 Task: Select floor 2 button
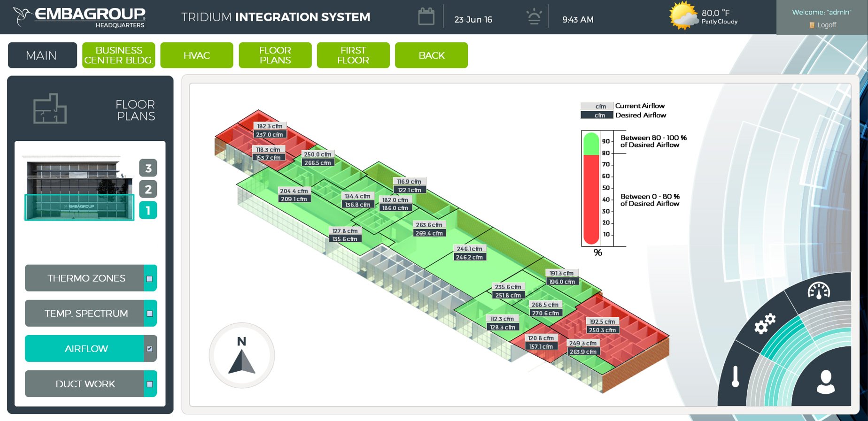pos(148,189)
